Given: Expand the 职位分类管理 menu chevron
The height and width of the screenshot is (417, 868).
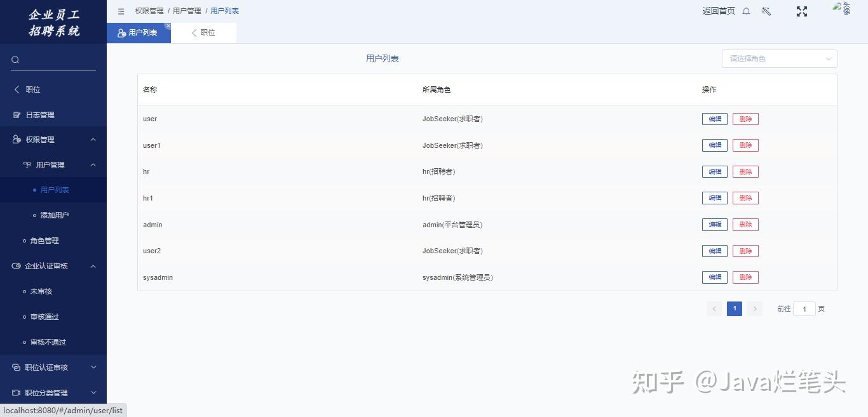Looking at the screenshot, I should click(x=93, y=393).
